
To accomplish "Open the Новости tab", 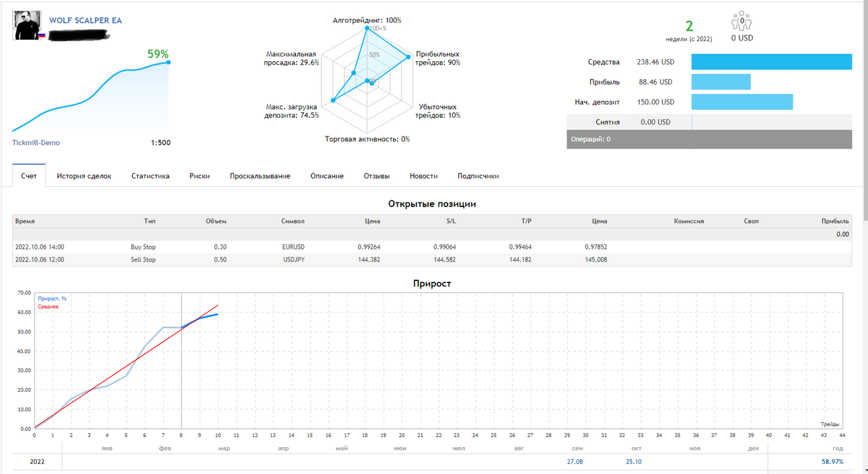I will click(x=424, y=175).
